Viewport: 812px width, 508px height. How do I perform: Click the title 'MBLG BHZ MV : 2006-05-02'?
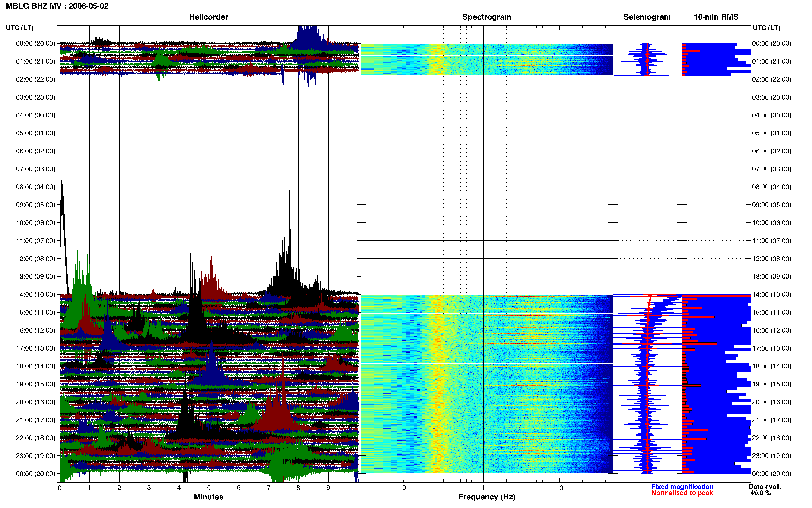coord(57,6)
